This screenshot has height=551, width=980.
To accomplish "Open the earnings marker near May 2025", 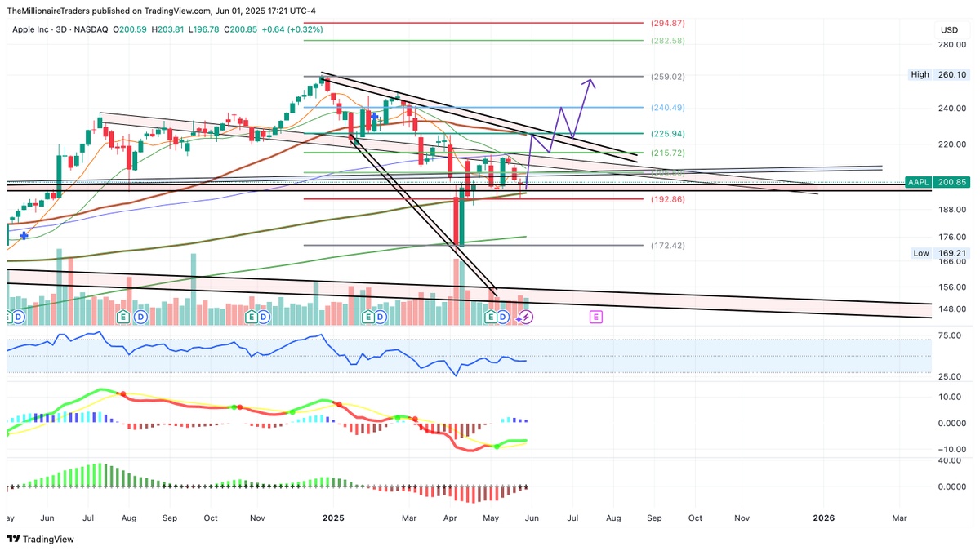I will [492, 316].
